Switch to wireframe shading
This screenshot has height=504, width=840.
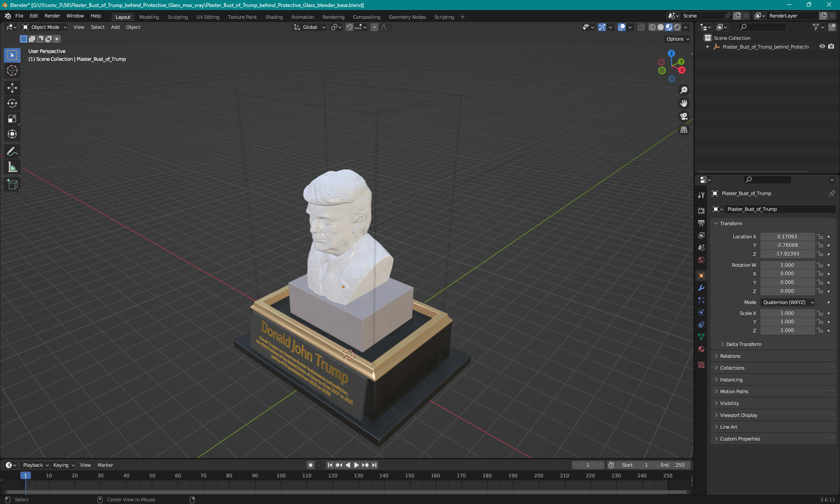point(652,27)
